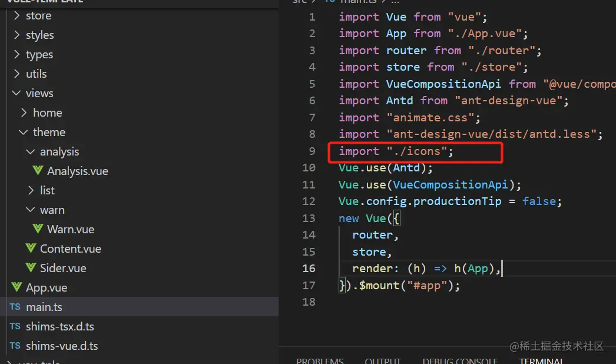
Task: Select the styles folder label
Action: pyautogui.click(x=39, y=35)
